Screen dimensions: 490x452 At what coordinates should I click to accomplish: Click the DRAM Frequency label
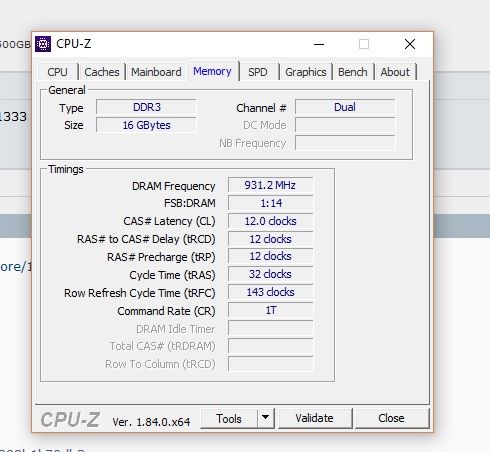174,186
